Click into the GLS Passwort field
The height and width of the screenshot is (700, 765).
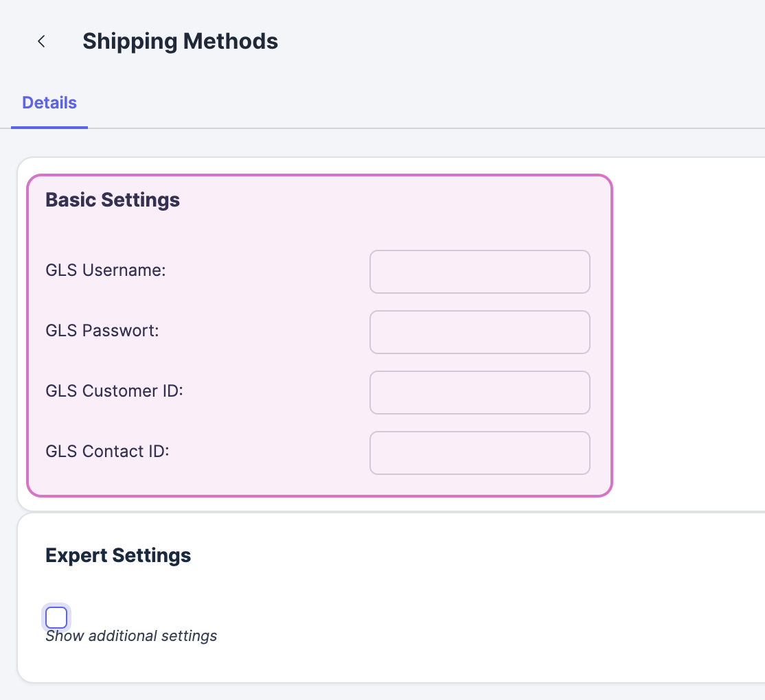[x=479, y=332]
